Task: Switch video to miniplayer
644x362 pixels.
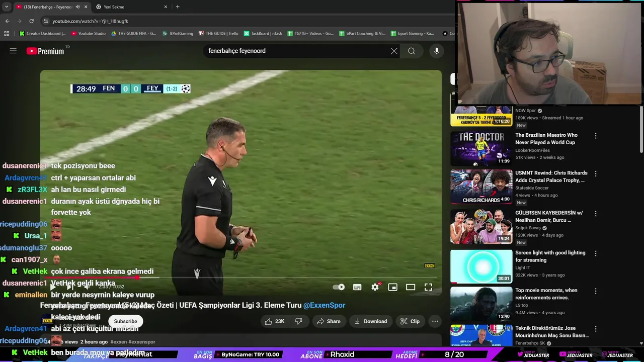Action: (393, 287)
